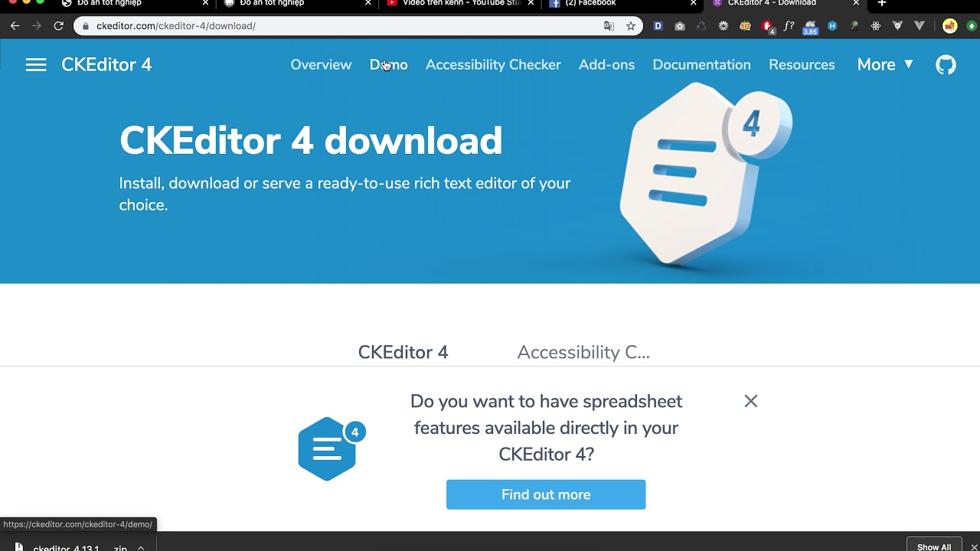The height and width of the screenshot is (551, 980).
Task: Expand the More navigation dropdown
Action: (x=885, y=65)
